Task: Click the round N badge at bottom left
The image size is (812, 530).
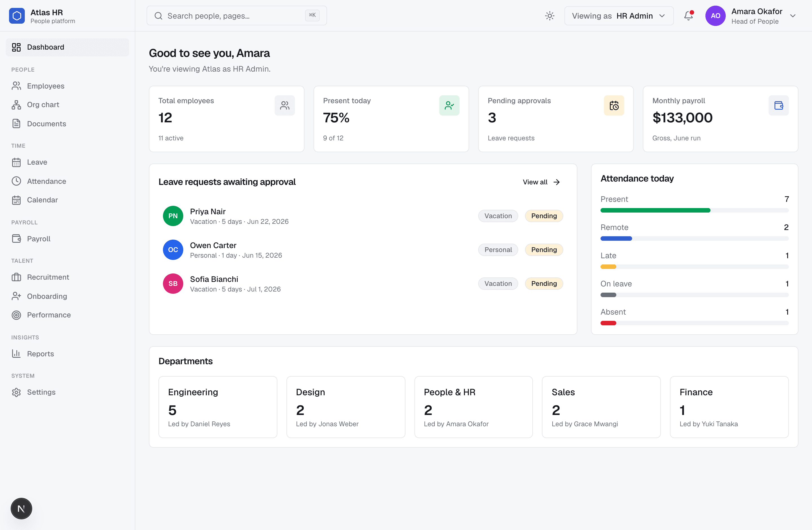Action: tap(21, 509)
